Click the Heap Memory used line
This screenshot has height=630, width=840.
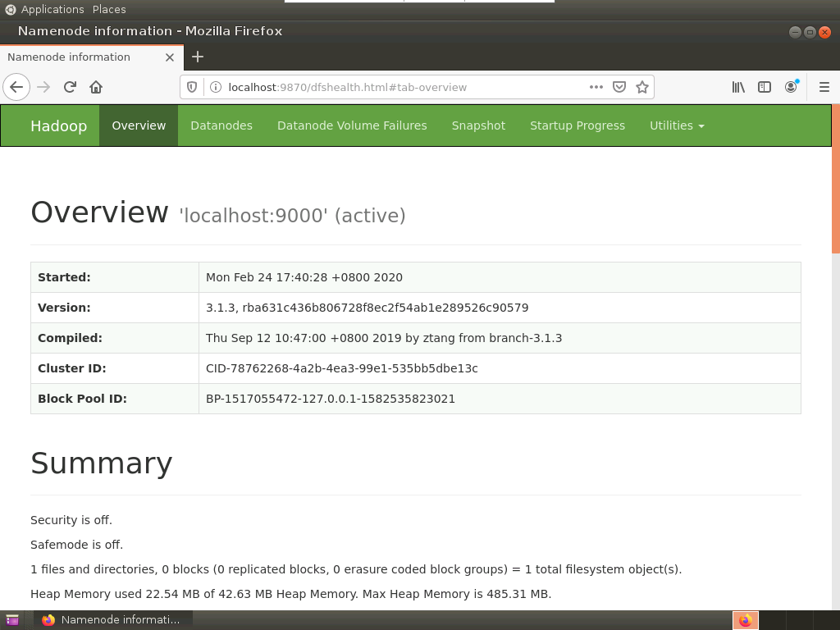(291, 594)
